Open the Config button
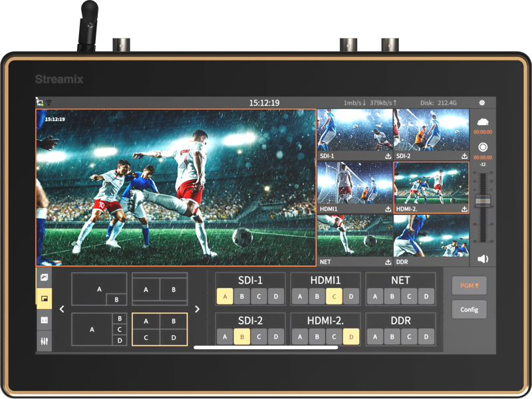Image resolution: width=532 pixels, height=399 pixels. point(469,309)
